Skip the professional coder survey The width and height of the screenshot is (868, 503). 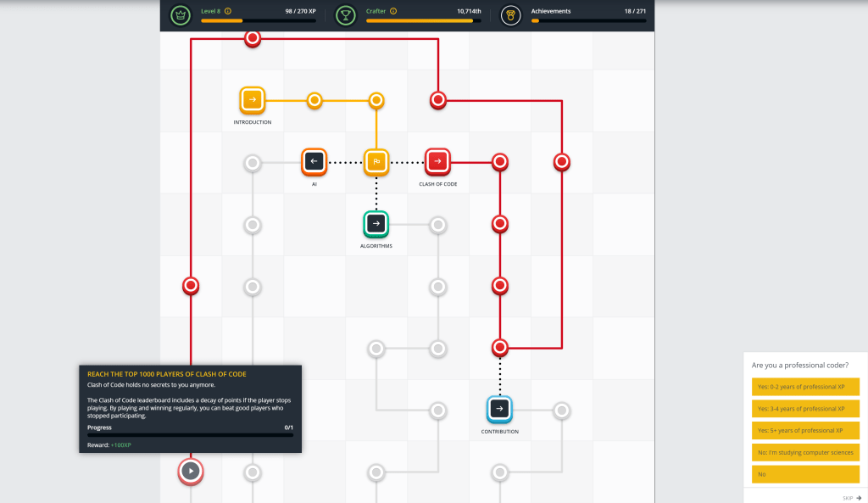pyautogui.click(x=852, y=498)
